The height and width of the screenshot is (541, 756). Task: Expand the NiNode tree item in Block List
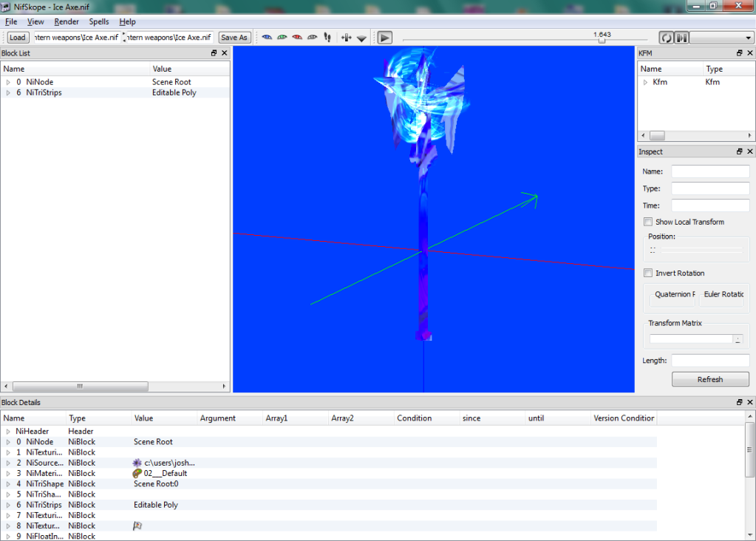point(8,82)
